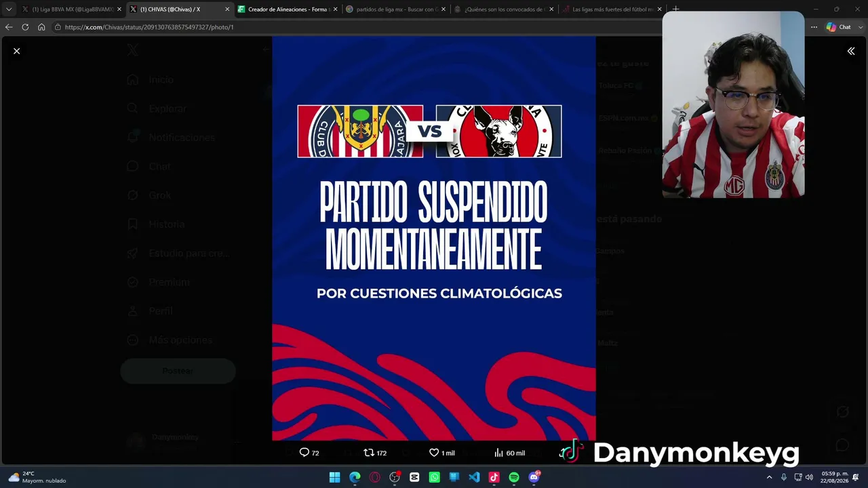Like the Chivas post with heart icon
Screen dimensions: 868x488
pos(441,453)
